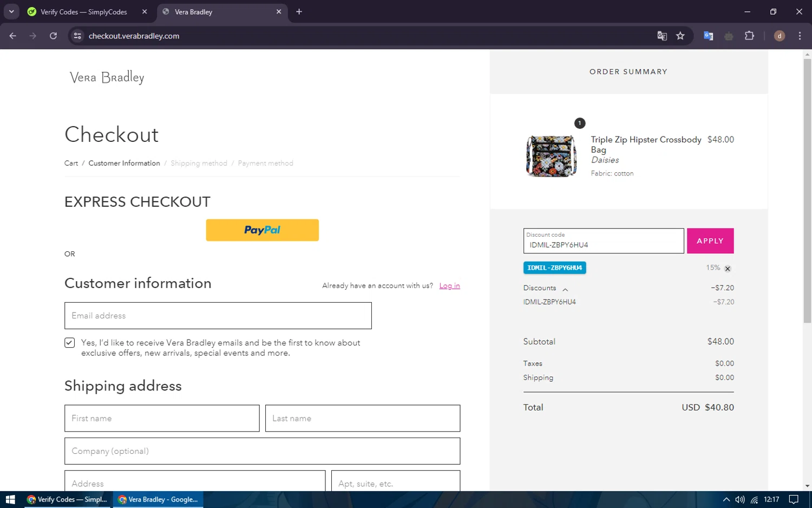Remove the IDMIL-ZBPY6HU4 discount with X
Viewport: 812px width, 508px height.
(x=728, y=269)
